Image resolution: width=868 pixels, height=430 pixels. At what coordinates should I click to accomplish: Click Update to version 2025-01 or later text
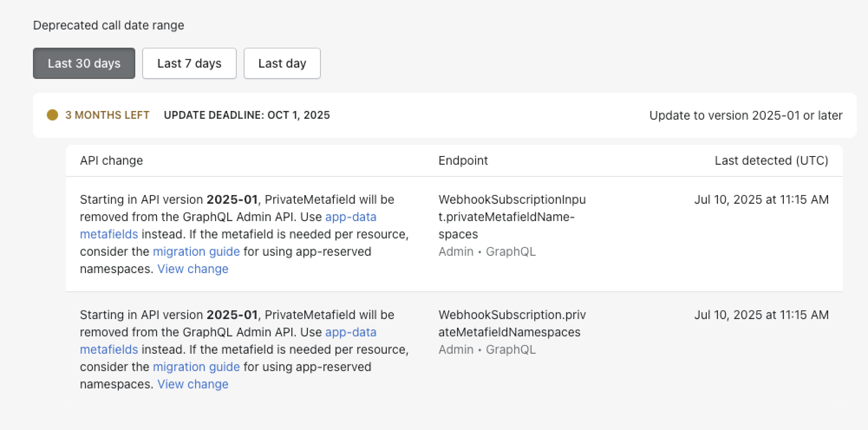746,115
